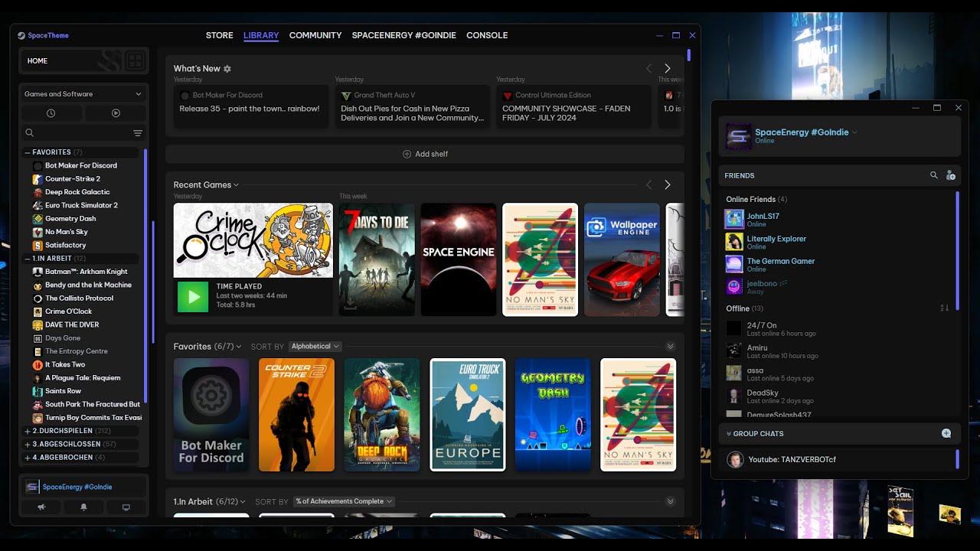Collapse FAVORITES category in sidebar
Viewport: 980px width, 551px height.
click(x=28, y=152)
